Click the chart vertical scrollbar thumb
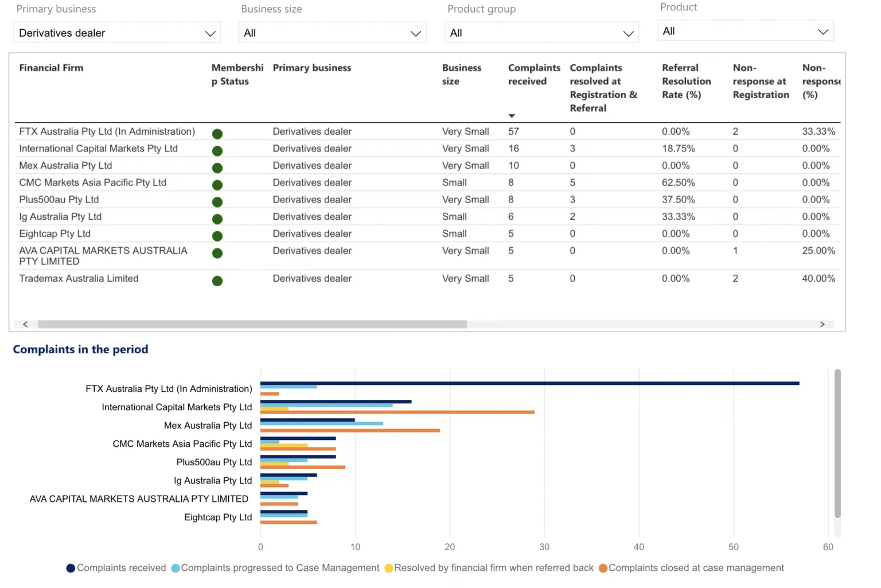Screen dimensions: 881x588 837,443
